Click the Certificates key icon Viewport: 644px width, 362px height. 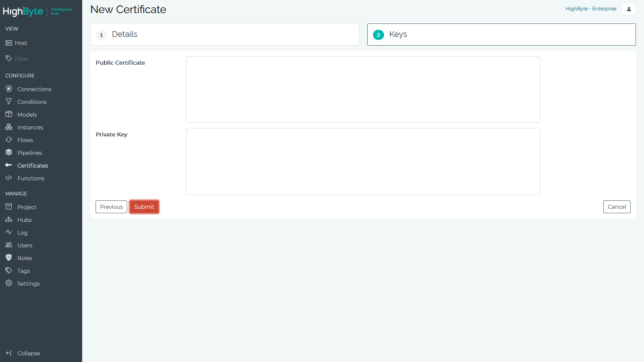tap(8, 165)
